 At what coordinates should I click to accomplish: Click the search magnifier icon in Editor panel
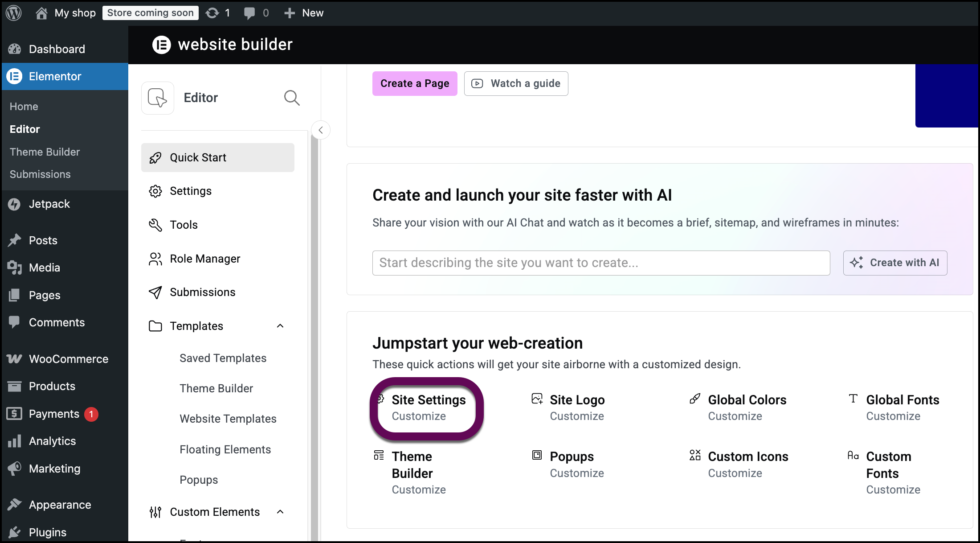(x=292, y=98)
